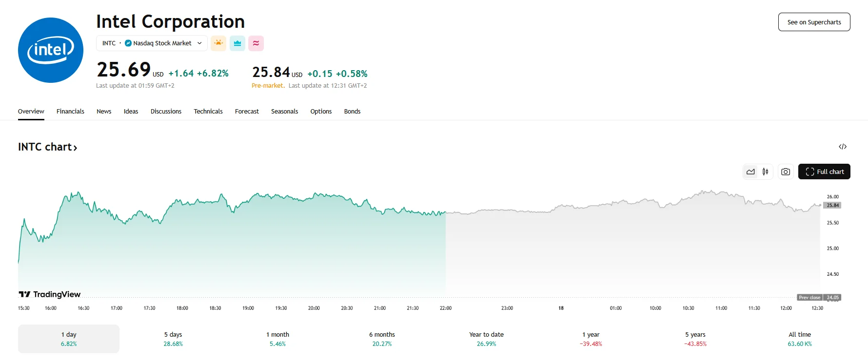The height and width of the screenshot is (363, 868).
Task: Switch the chart to candlestick view
Action: pyautogui.click(x=765, y=172)
